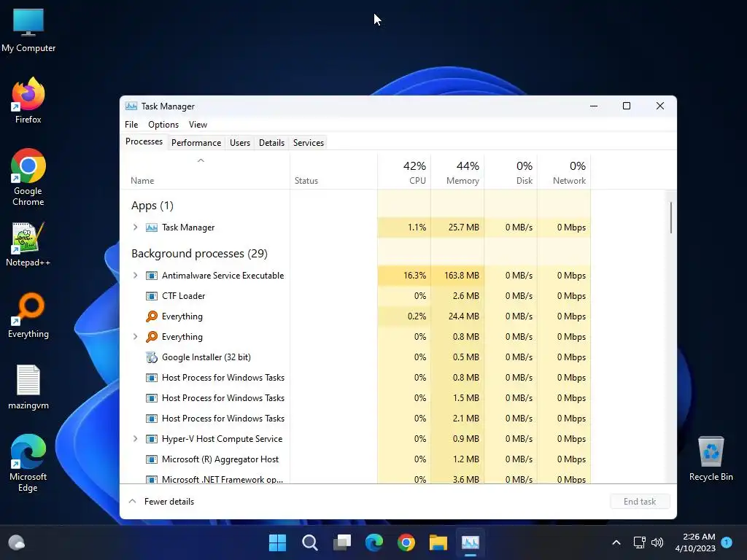Open the View menu
Viewport: 747px width, 560px height.
[198, 125]
